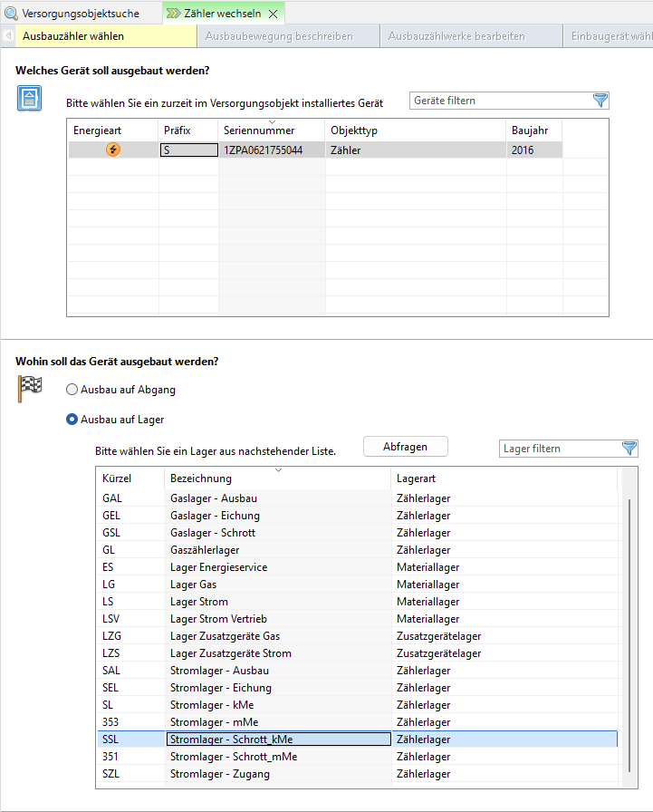
Task: Sort devices by Seriennummer column header
Action: click(x=271, y=130)
